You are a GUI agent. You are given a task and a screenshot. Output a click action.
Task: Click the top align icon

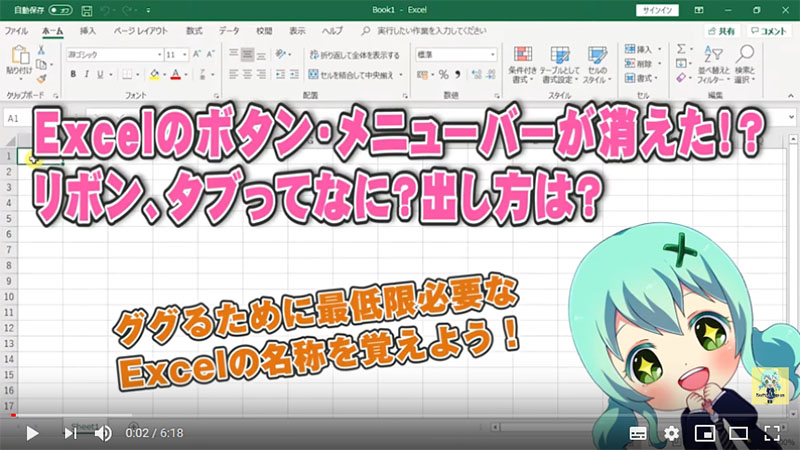(234, 54)
